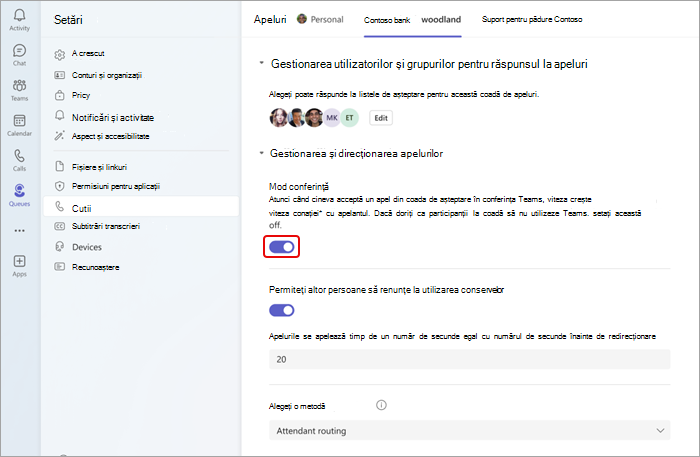Click the ET agent avatar
The image size is (700, 457).
350,118
